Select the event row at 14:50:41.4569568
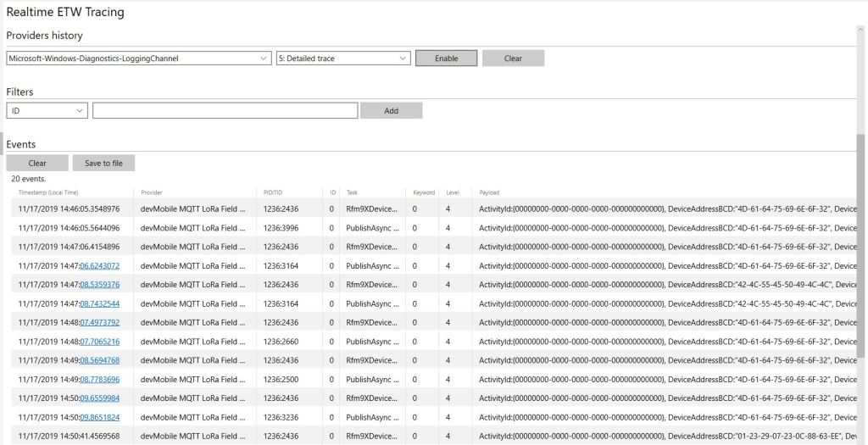This screenshot has width=868, height=445. [x=424, y=436]
